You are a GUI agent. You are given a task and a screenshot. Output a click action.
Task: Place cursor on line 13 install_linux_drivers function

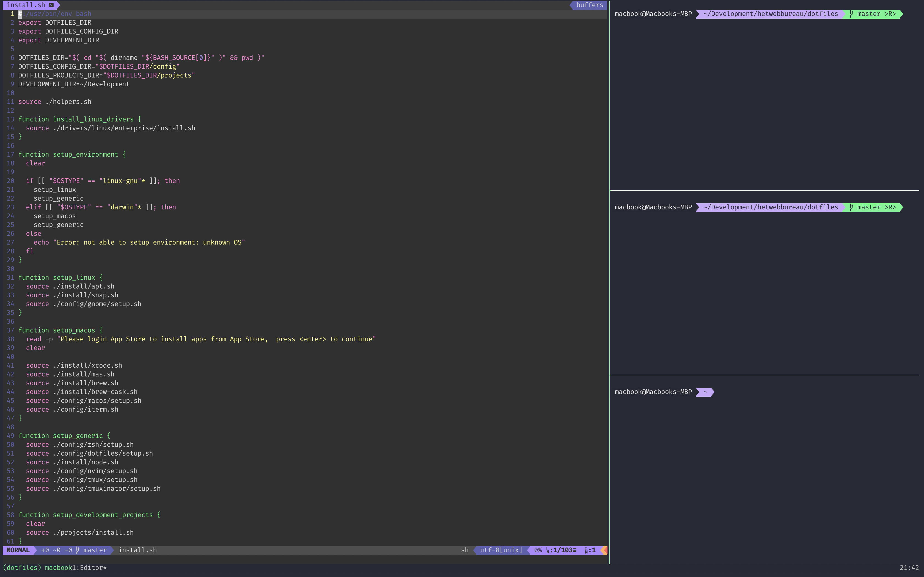(93, 119)
